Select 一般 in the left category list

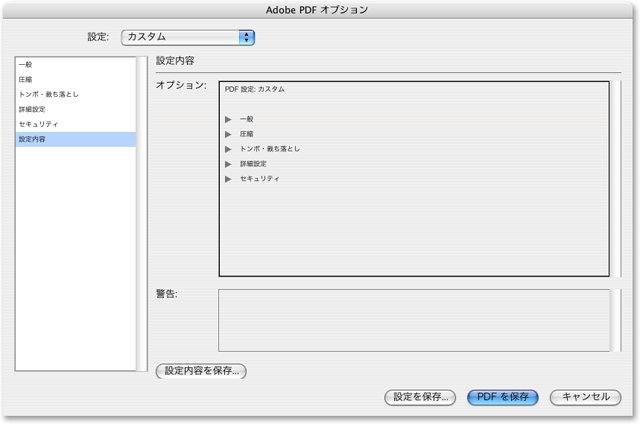[26, 64]
